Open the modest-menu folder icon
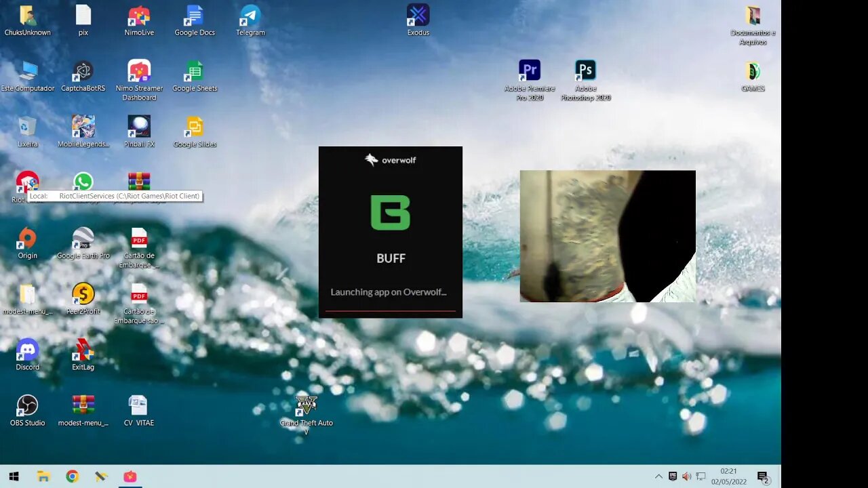The width and height of the screenshot is (868, 488). (27, 299)
